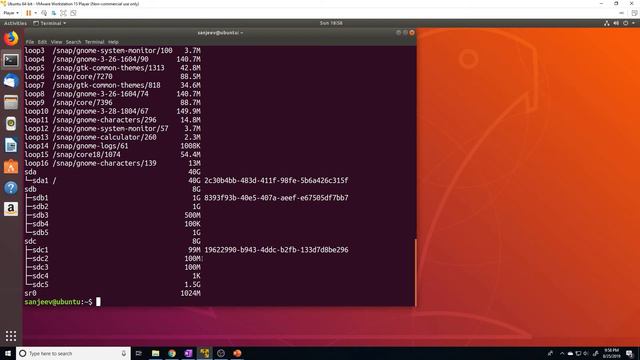Open OneNote on the Windows taskbar

tap(188, 353)
